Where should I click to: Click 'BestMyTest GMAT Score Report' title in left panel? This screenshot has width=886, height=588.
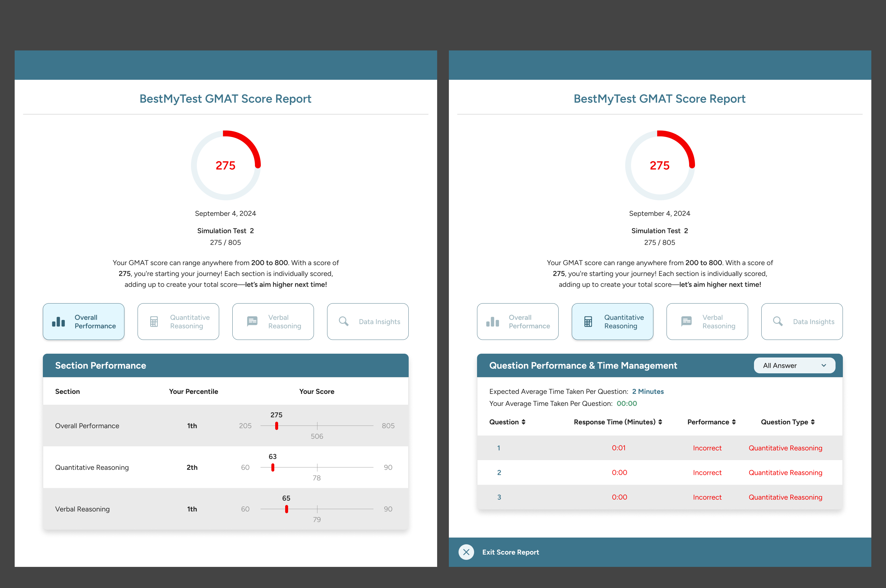(x=225, y=99)
